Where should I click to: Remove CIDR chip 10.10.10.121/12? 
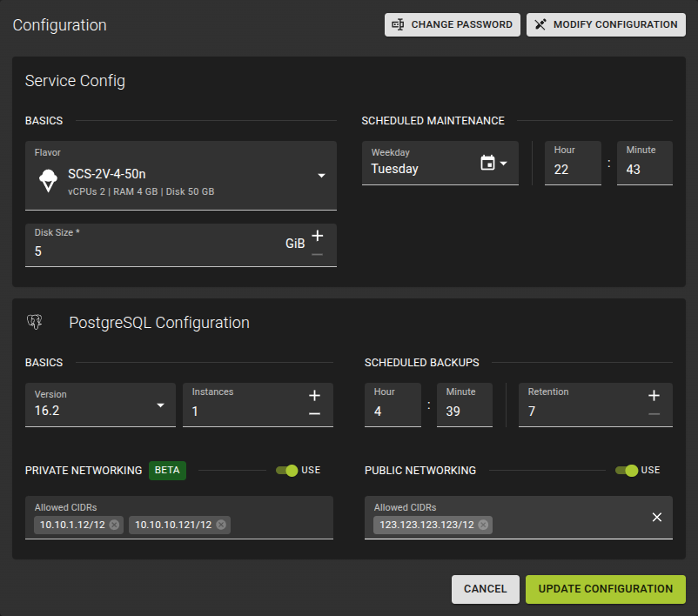pos(221,525)
